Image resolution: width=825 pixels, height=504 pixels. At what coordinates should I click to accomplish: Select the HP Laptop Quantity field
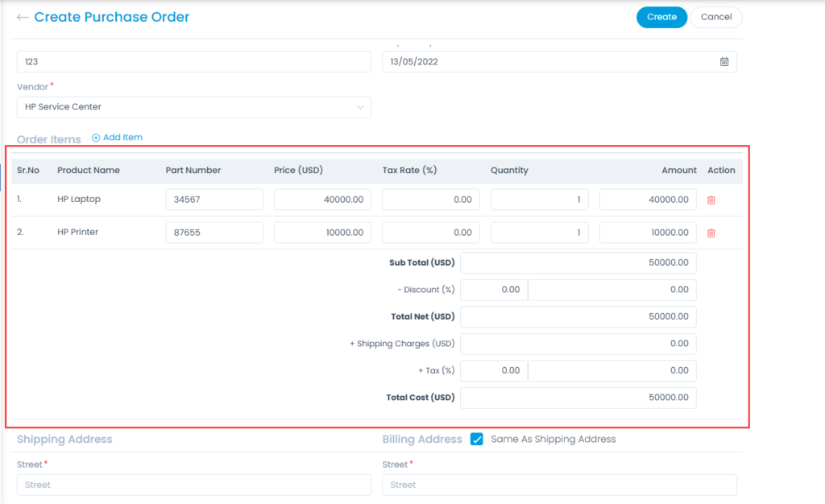click(539, 200)
